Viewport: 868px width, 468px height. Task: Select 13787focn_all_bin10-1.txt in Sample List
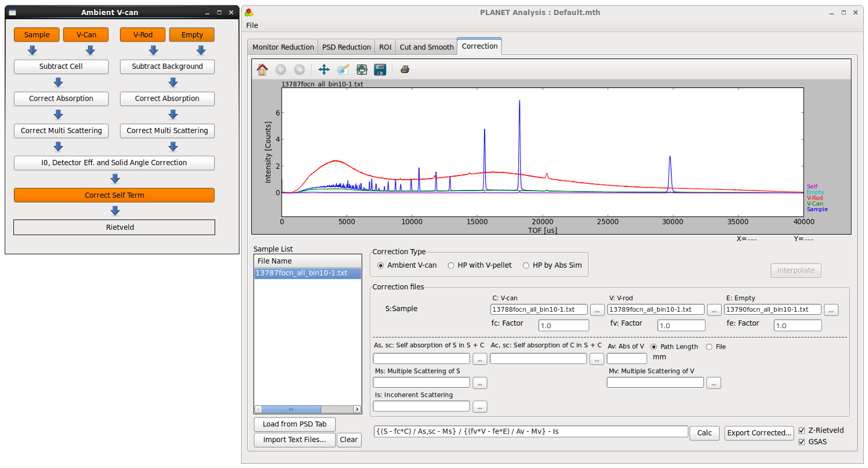(307, 273)
